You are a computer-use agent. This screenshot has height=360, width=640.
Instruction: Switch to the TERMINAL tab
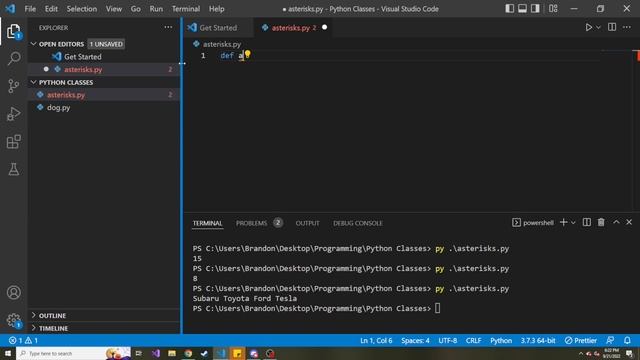tap(207, 223)
